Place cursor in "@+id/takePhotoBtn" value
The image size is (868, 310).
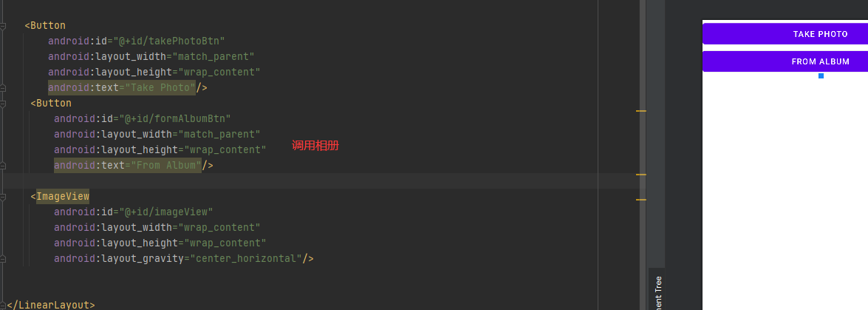[169, 41]
